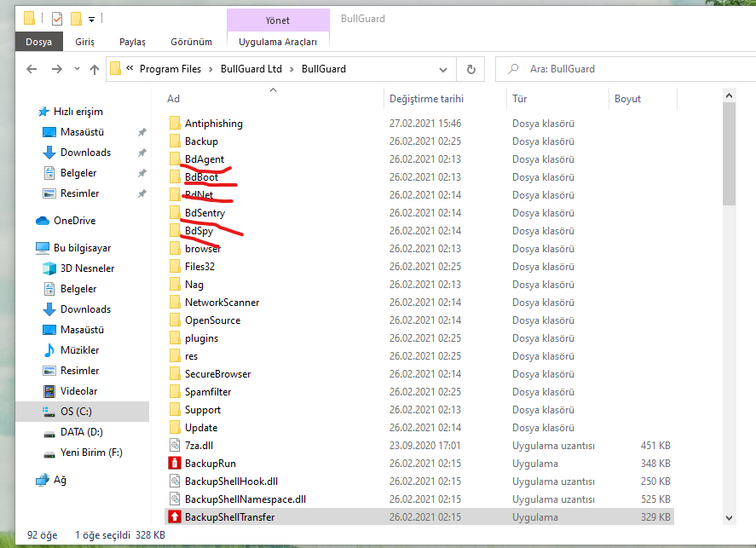This screenshot has height=548, width=756.
Task: Click the Ara: BullGuard search field
Action: (x=626, y=69)
